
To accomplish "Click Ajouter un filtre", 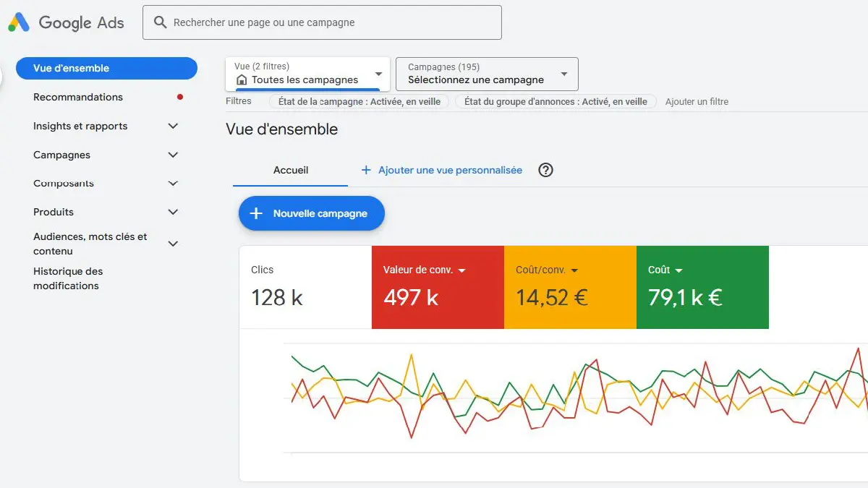I will (697, 102).
